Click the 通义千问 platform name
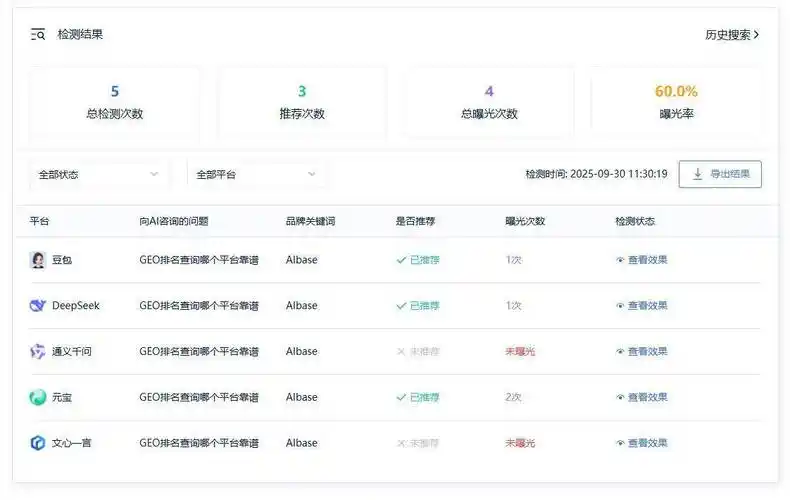 (72, 351)
